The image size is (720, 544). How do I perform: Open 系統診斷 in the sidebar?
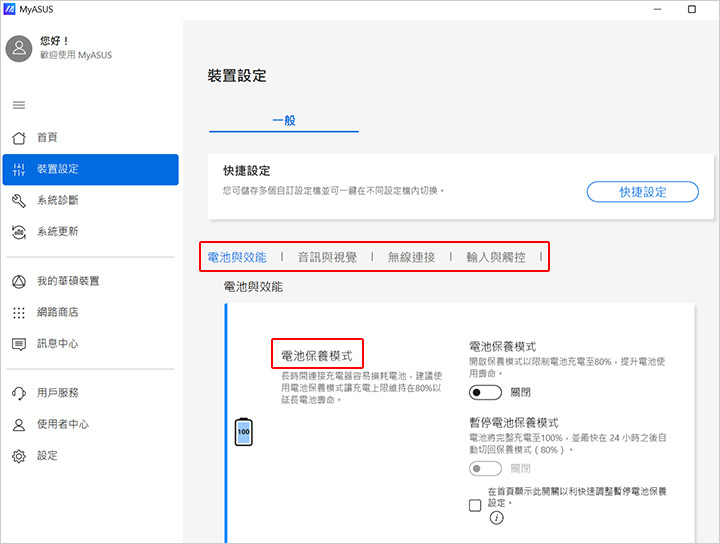[x=90, y=201]
